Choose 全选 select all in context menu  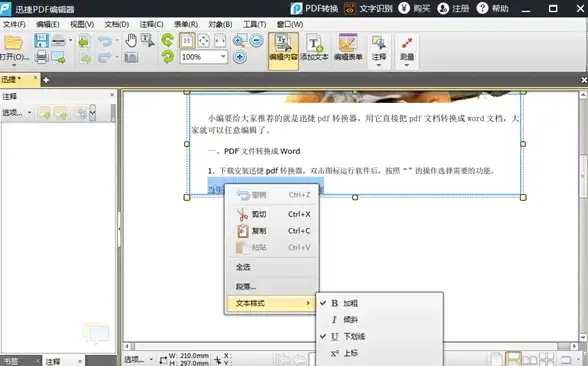tap(272, 267)
